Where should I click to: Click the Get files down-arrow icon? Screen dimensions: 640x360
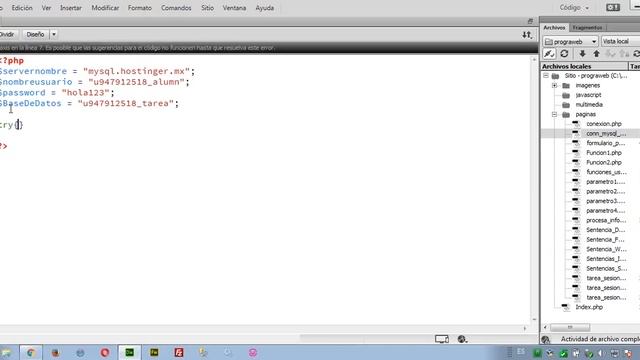[582, 54]
